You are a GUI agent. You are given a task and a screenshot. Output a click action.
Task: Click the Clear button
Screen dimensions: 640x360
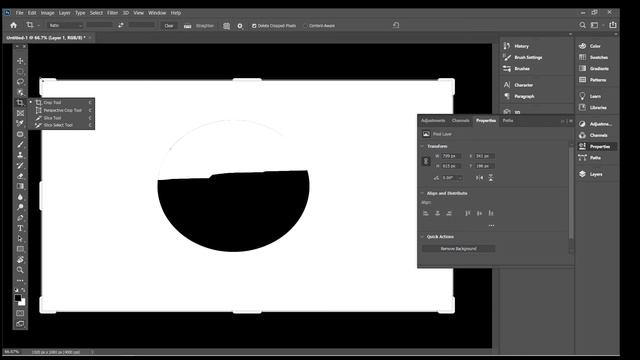coord(169,26)
